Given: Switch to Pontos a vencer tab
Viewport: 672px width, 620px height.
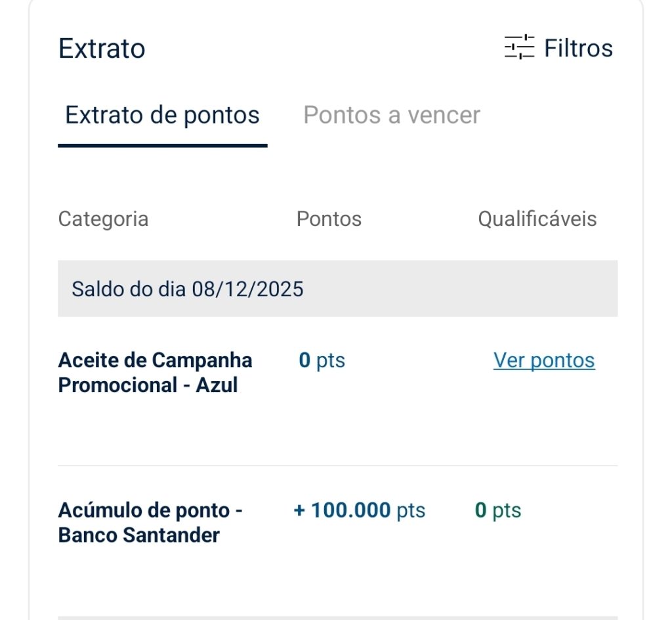Looking at the screenshot, I should 392,115.
